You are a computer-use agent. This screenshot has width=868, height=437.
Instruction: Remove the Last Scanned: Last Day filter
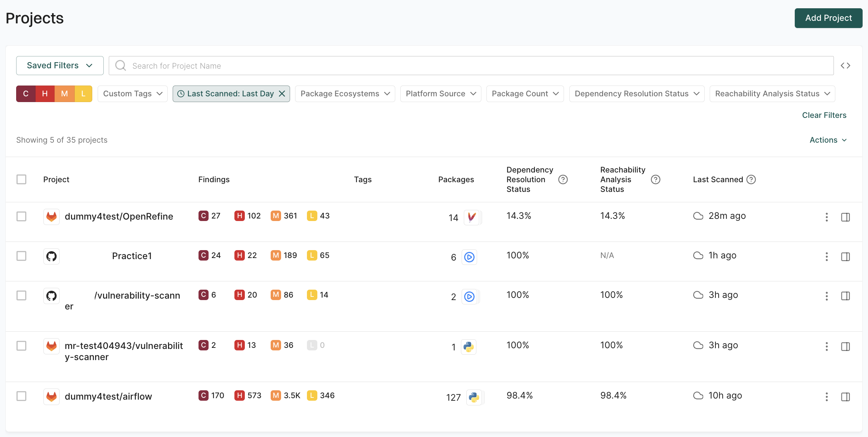click(x=282, y=94)
